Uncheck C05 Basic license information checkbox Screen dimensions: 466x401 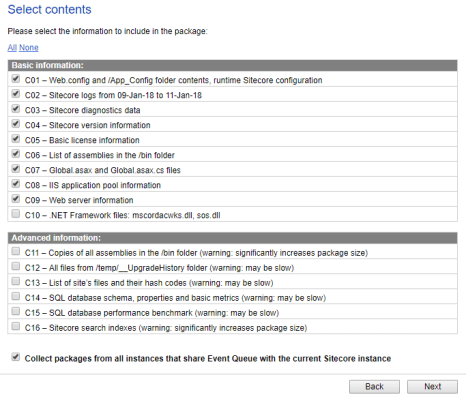click(16, 139)
